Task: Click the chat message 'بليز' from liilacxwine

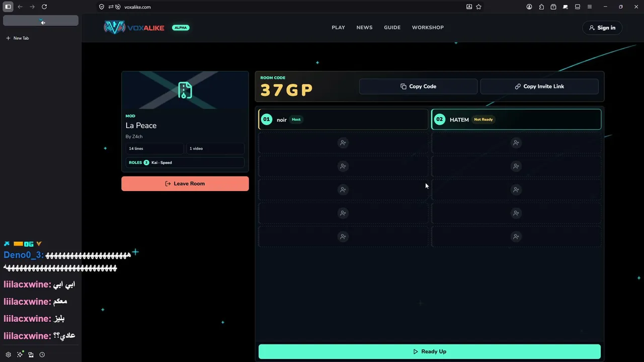Action: pyautogui.click(x=59, y=318)
